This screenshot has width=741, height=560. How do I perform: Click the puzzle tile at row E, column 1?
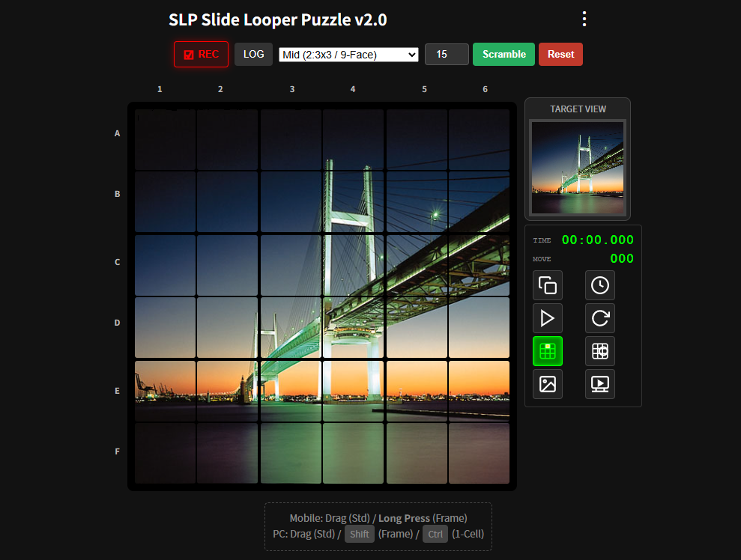point(165,391)
